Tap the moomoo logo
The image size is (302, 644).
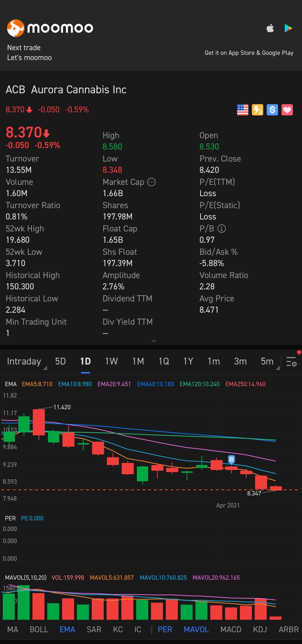tap(50, 28)
